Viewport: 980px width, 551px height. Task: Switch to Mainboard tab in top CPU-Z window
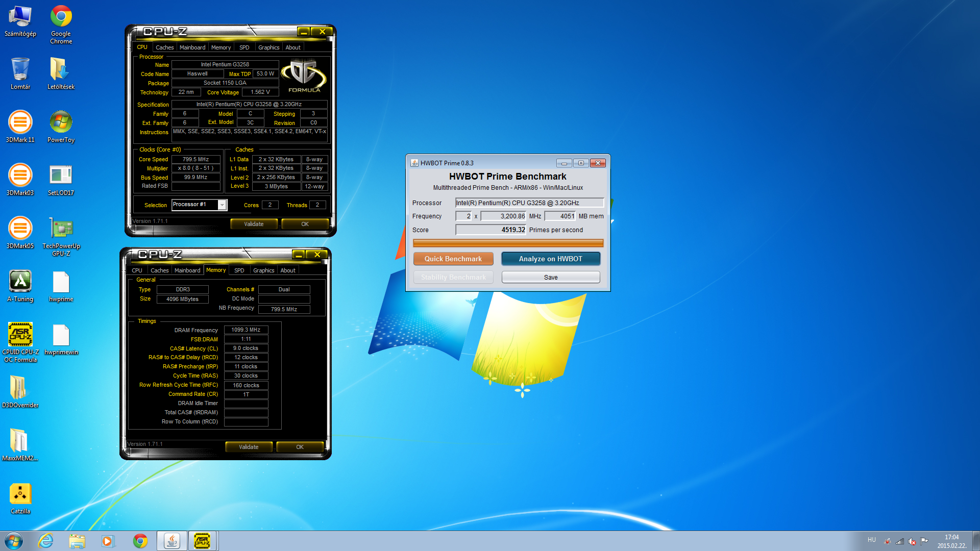(192, 47)
